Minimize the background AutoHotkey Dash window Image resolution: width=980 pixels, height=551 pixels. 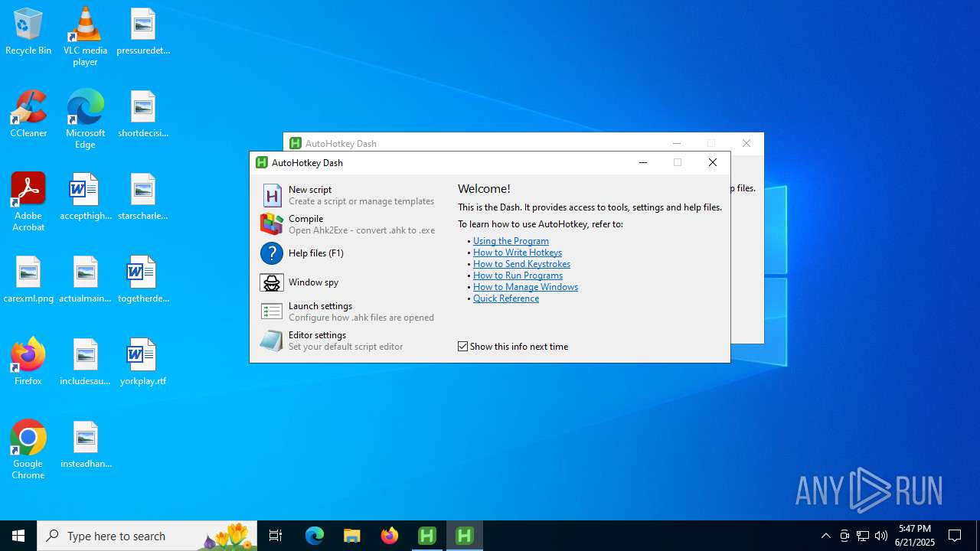[677, 143]
